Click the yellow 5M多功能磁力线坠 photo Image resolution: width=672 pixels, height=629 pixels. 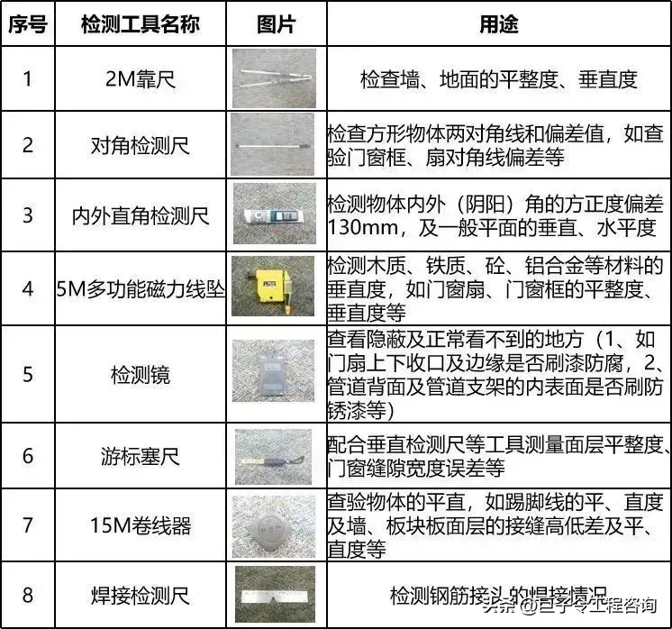click(273, 286)
